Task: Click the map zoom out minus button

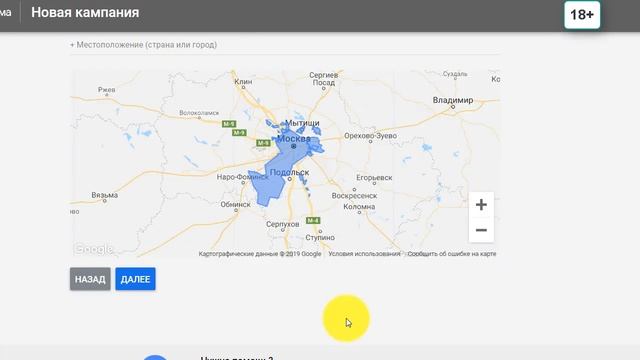Action: [x=481, y=230]
